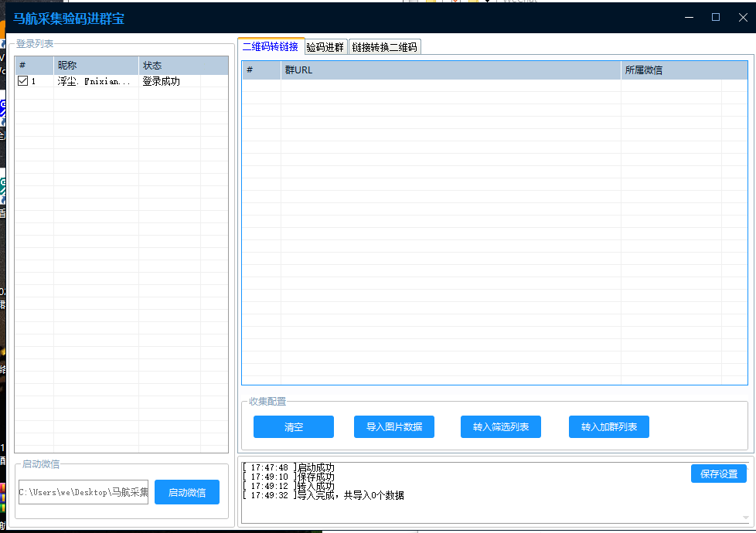Click the 导入图片数据 button
The width and height of the screenshot is (756, 533).
pos(394,427)
